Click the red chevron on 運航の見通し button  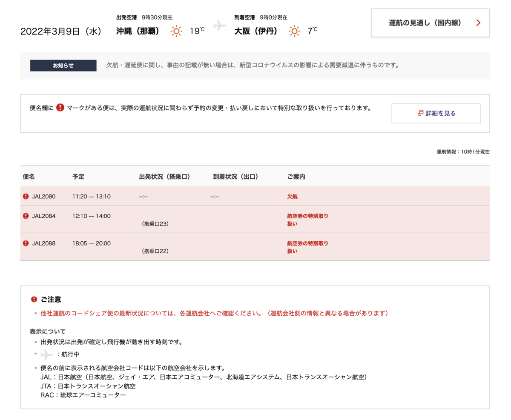[478, 23]
